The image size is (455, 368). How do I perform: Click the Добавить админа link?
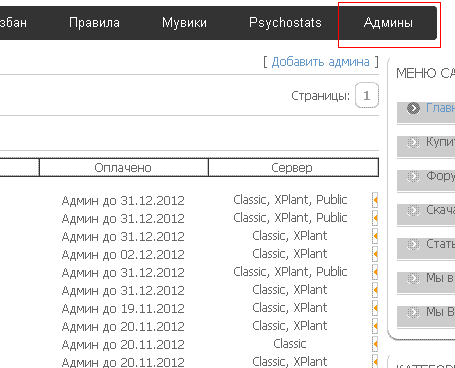[320, 62]
